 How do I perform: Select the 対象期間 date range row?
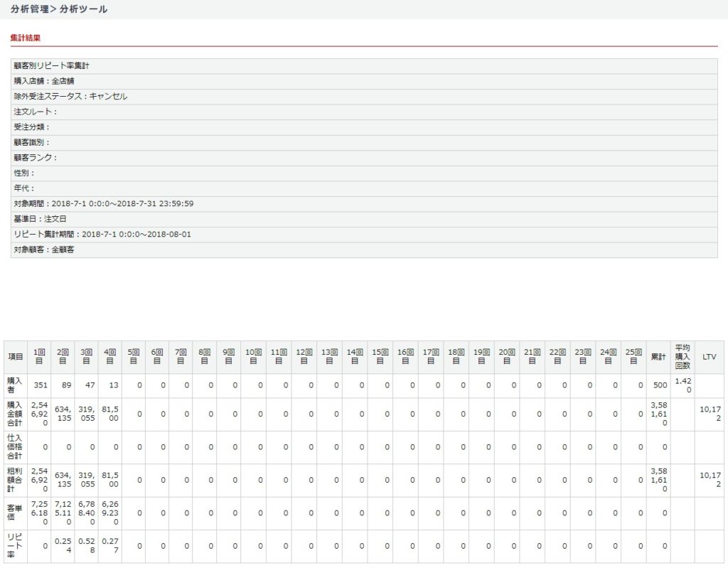[x=364, y=204]
